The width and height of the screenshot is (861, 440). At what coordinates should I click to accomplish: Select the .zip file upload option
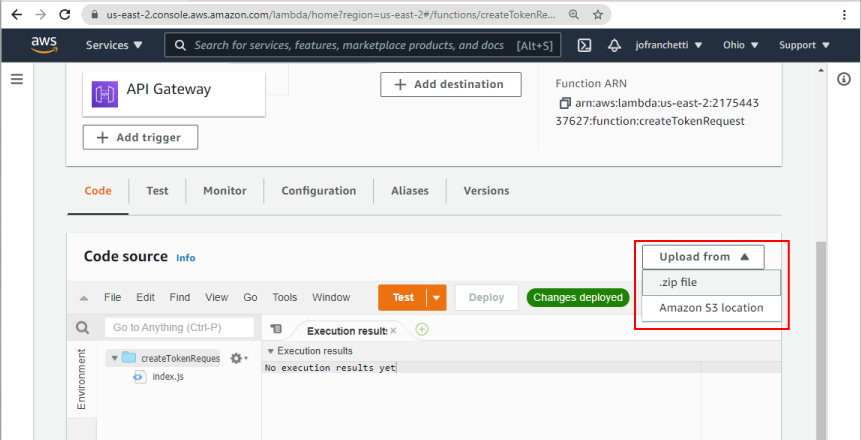click(712, 282)
